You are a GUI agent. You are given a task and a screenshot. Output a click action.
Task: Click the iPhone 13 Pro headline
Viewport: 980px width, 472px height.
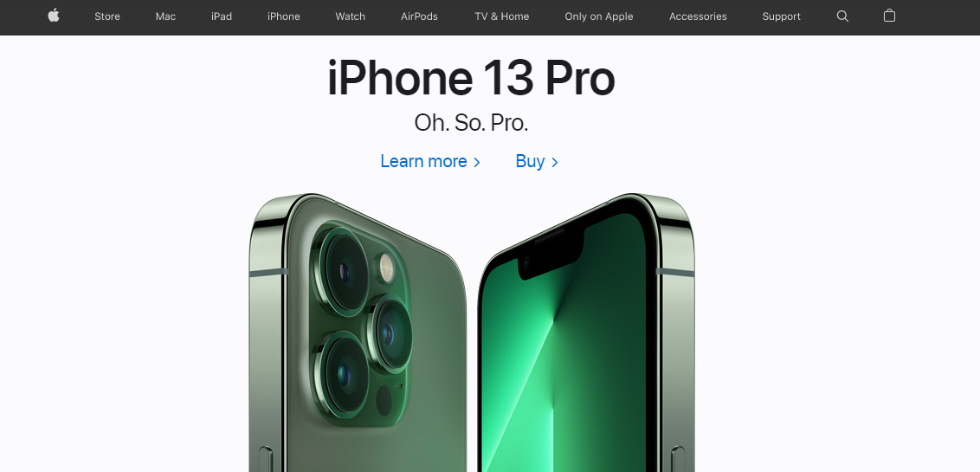pos(471,78)
